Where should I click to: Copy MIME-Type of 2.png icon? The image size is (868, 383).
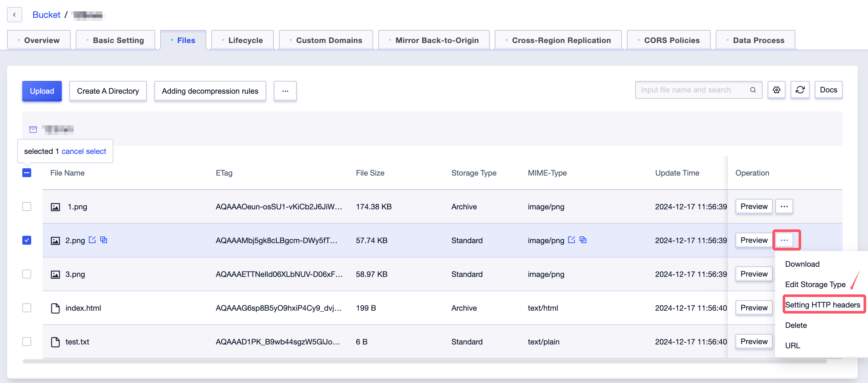[583, 240]
